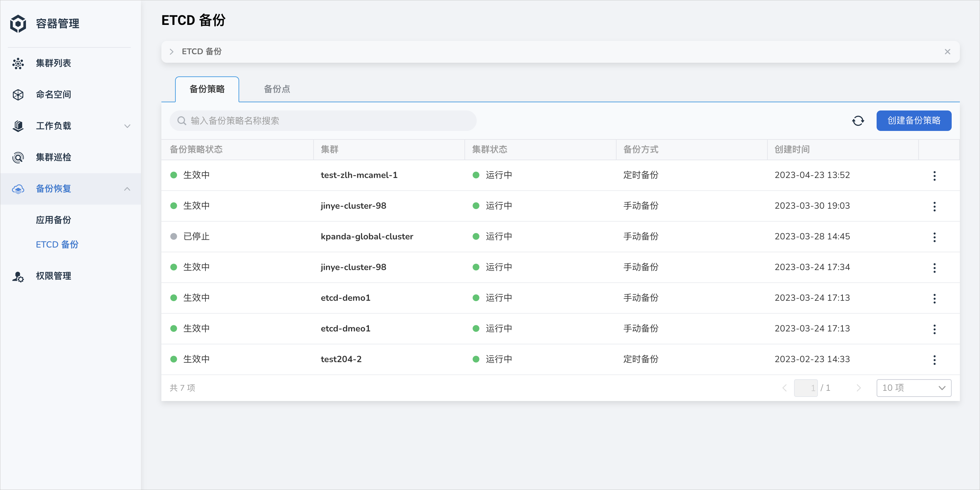Image resolution: width=980 pixels, height=490 pixels.
Task: Open the 10 项 page size dropdown
Action: coord(914,388)
